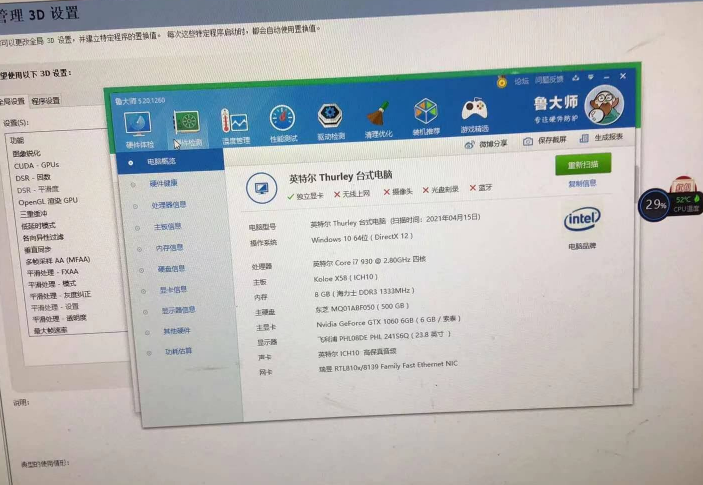Click the 光盘刻录 status item
The width and height of the screenshot is (703, 485).
point(440,190)
